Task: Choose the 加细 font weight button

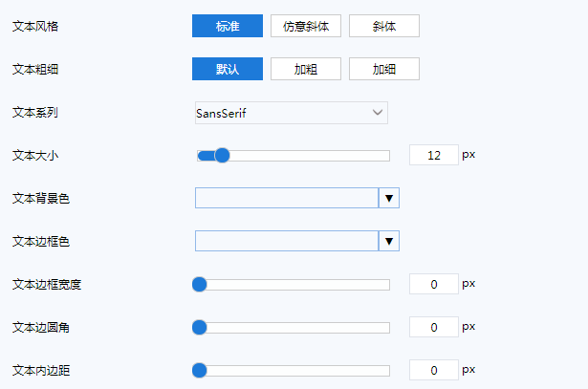Action: point(383,69)
